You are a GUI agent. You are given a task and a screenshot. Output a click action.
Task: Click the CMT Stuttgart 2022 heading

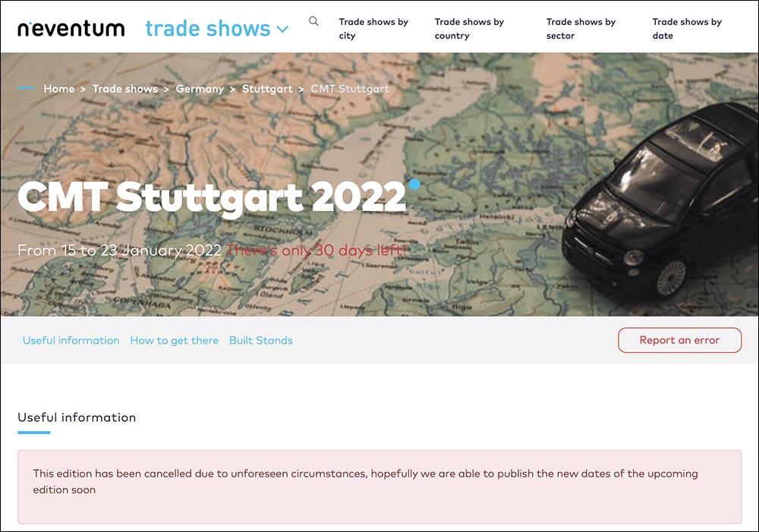[212, 197]
